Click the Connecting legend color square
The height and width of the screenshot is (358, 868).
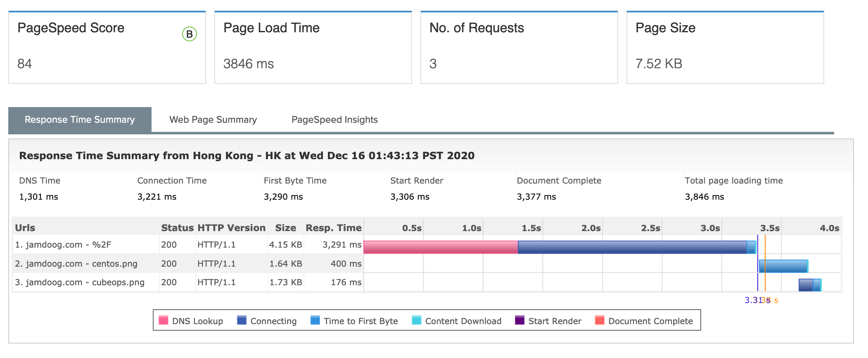[242, 320]
